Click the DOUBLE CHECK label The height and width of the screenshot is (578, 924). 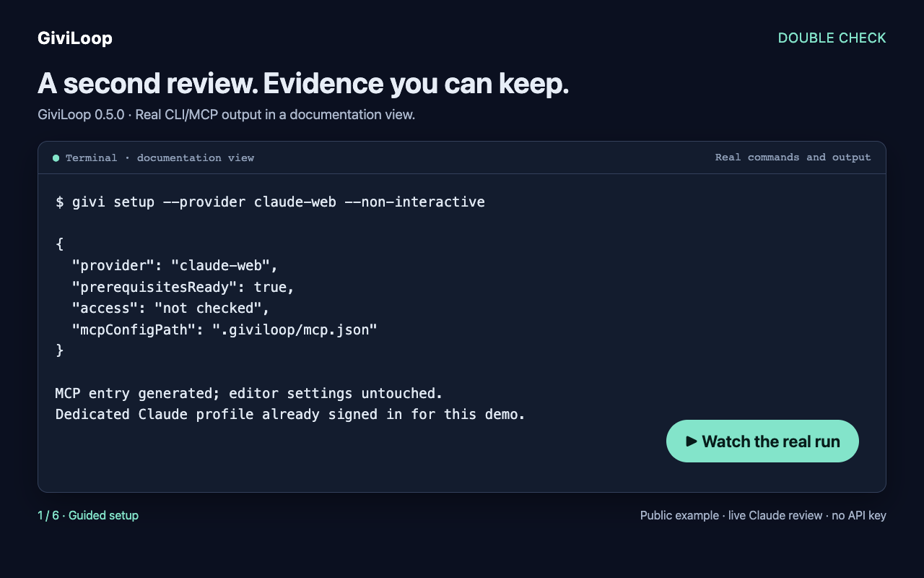click(832, 38)
